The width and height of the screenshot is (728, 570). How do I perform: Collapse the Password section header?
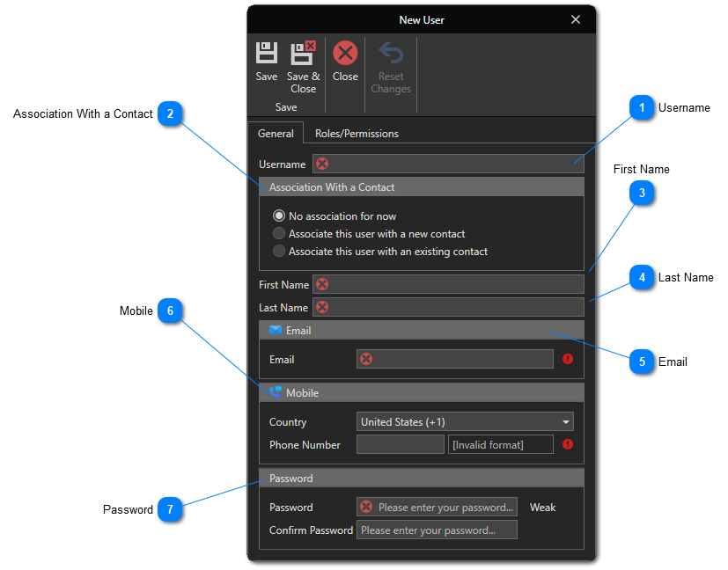tap(421, 479)
